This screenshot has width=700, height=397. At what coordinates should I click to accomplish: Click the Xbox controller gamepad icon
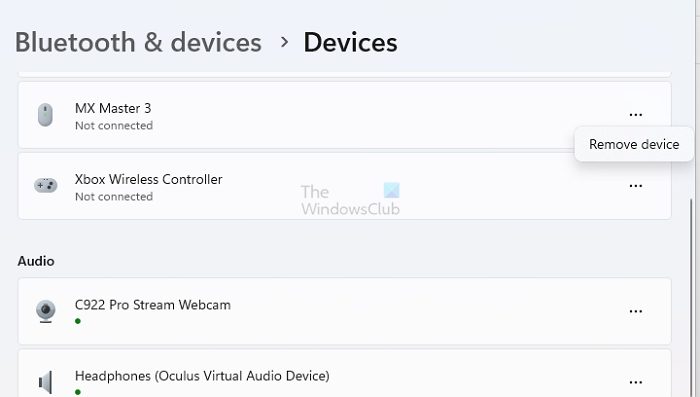[46, 185]
